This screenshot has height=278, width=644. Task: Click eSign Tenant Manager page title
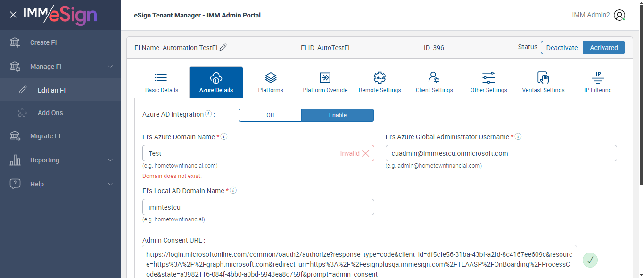point(198,15)
